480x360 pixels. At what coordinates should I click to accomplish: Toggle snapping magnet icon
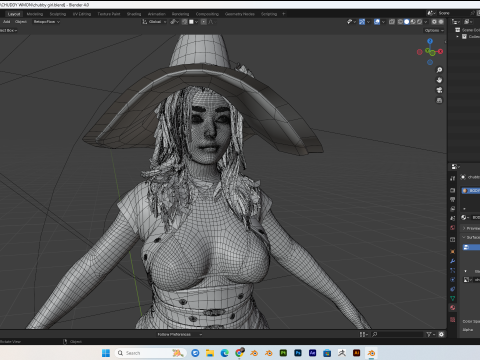coord(185,22)
